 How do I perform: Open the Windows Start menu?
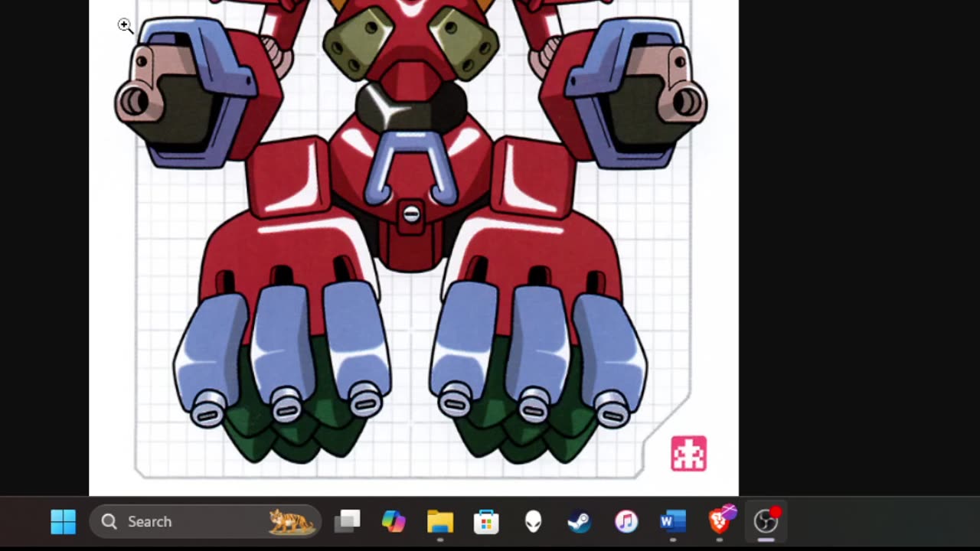click(x=64, y=522)
